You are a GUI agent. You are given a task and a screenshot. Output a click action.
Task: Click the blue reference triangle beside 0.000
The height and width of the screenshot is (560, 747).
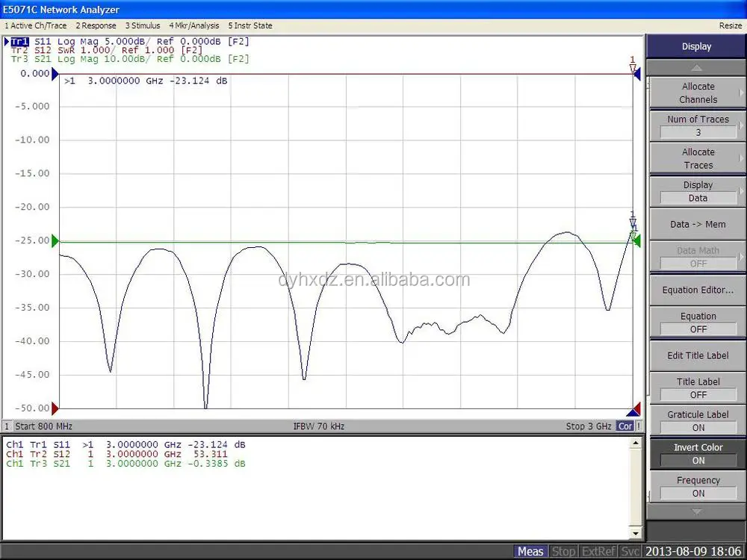pyautogui.click(x=55, y=74)
